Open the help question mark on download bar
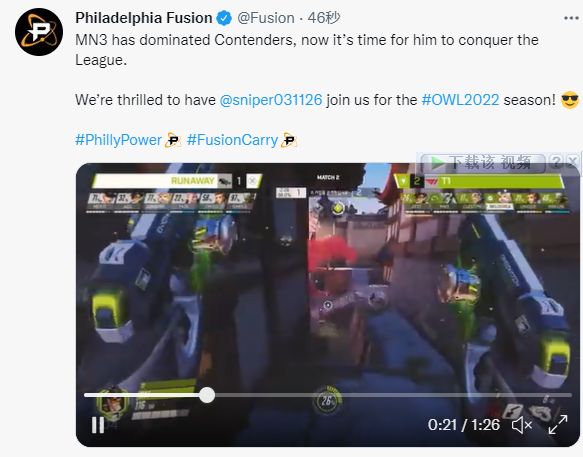Viewport: 583px width, 457px height. click(x=556, y=162)
